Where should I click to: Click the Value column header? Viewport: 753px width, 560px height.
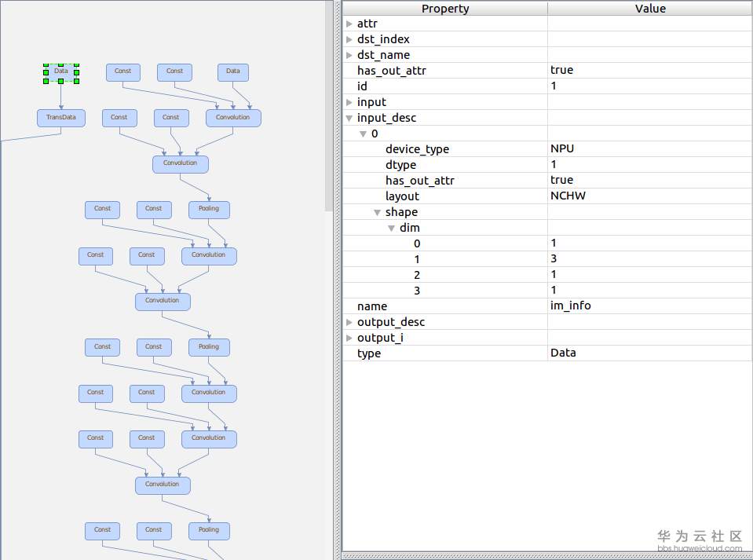point(650,9)
